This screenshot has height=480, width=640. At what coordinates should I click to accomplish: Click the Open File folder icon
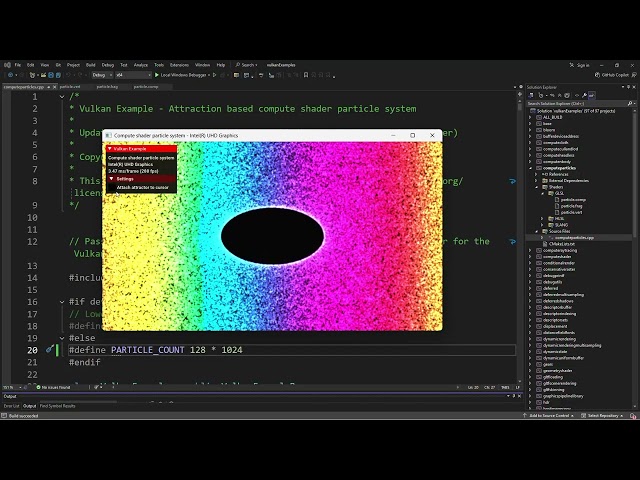pos(43,75)
